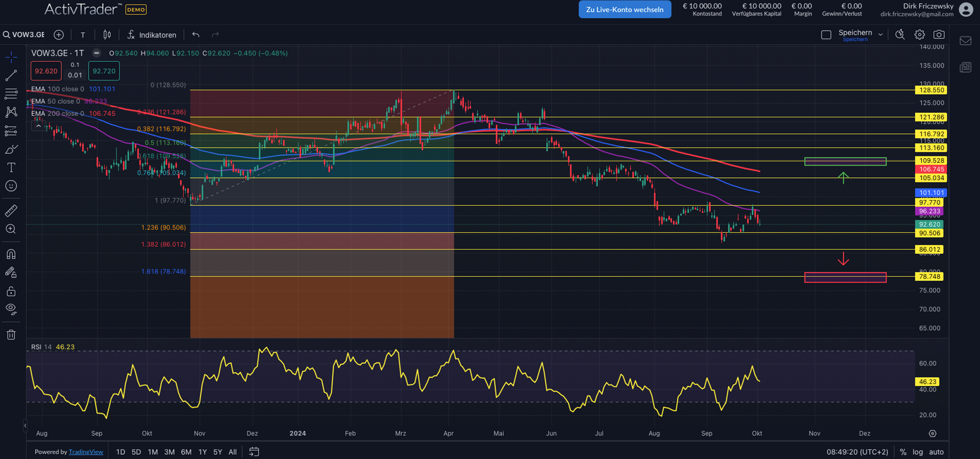Click the trash icon to remove drawings

tap(11, 335)
